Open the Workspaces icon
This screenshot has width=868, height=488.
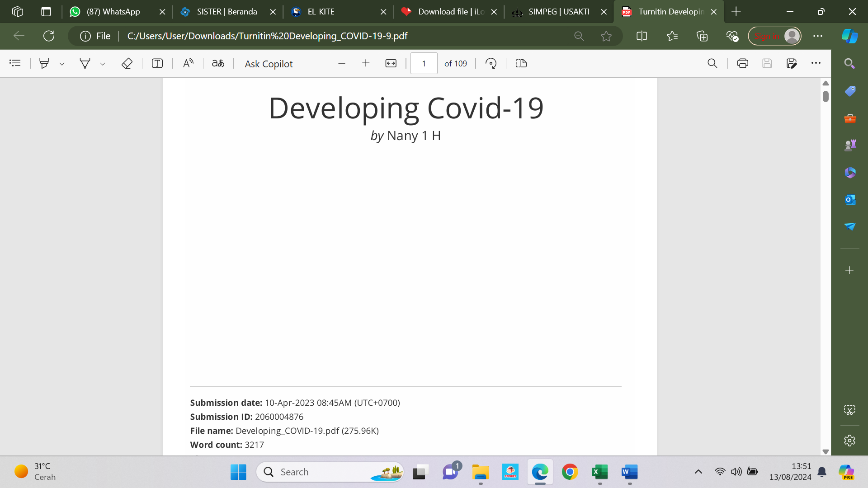pyautogui.click(x=18, y=12)
